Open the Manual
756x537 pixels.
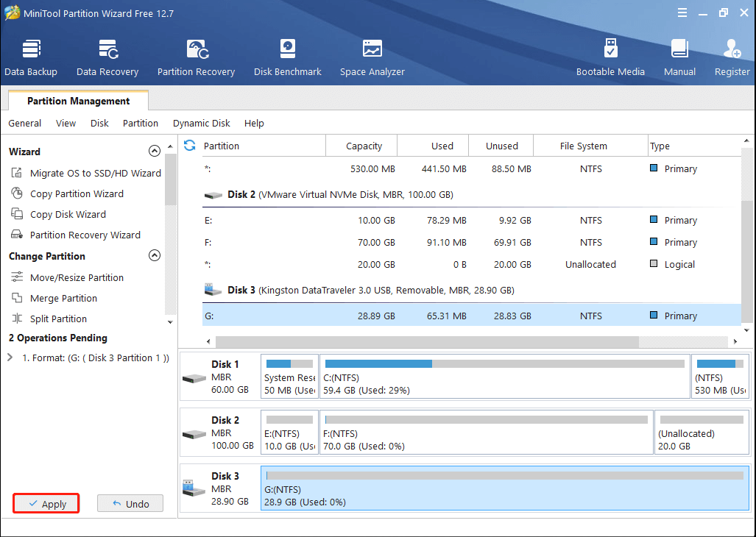(679, 58)
